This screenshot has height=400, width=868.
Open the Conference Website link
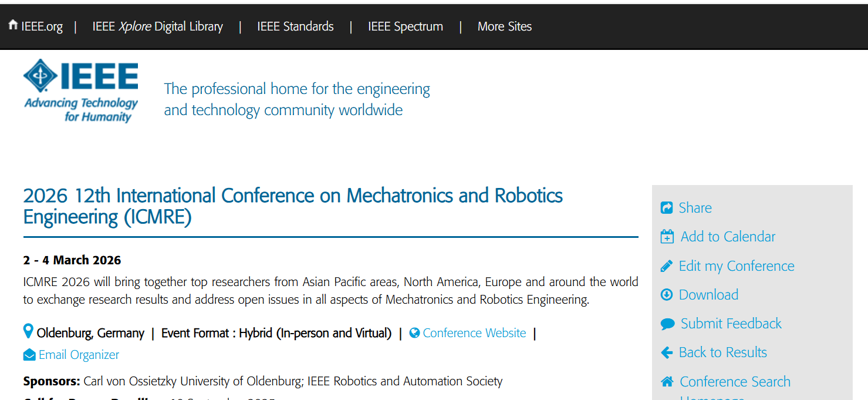[x=474, y=333]
